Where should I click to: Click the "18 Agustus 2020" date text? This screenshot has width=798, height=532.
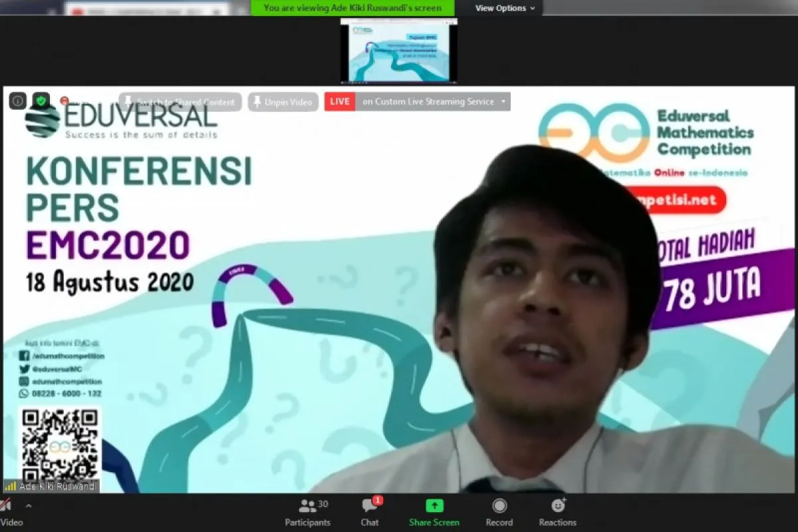click(x=110, y=282)
